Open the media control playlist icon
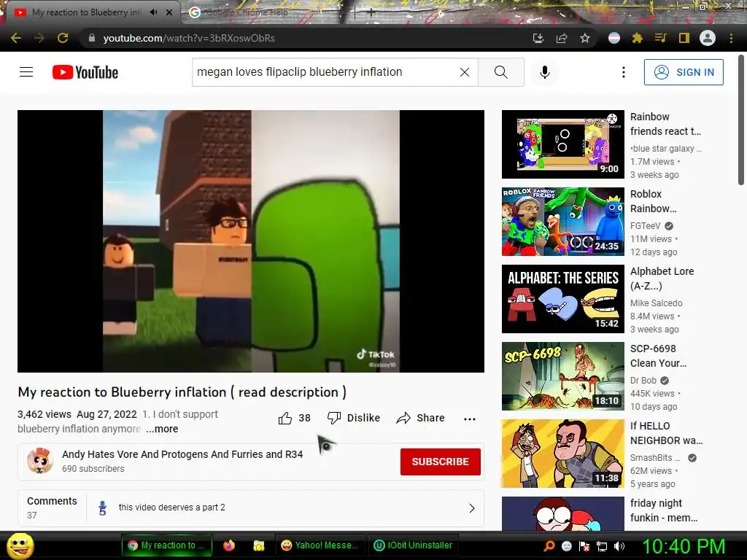Viewport: 747px width, 560px height. pyautogui.click(x=660, y=38)
